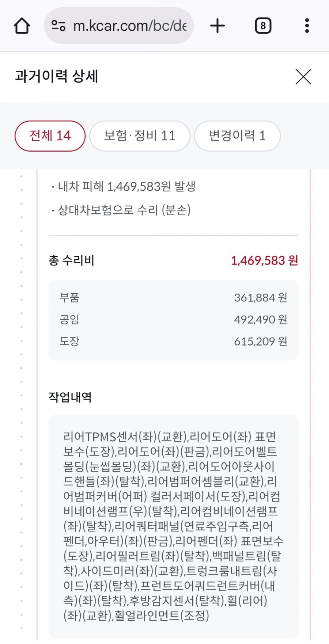Screen dimensions: 329x644
Task: Switch to 보험·정비 11 tab
Action: pos(140,136)
